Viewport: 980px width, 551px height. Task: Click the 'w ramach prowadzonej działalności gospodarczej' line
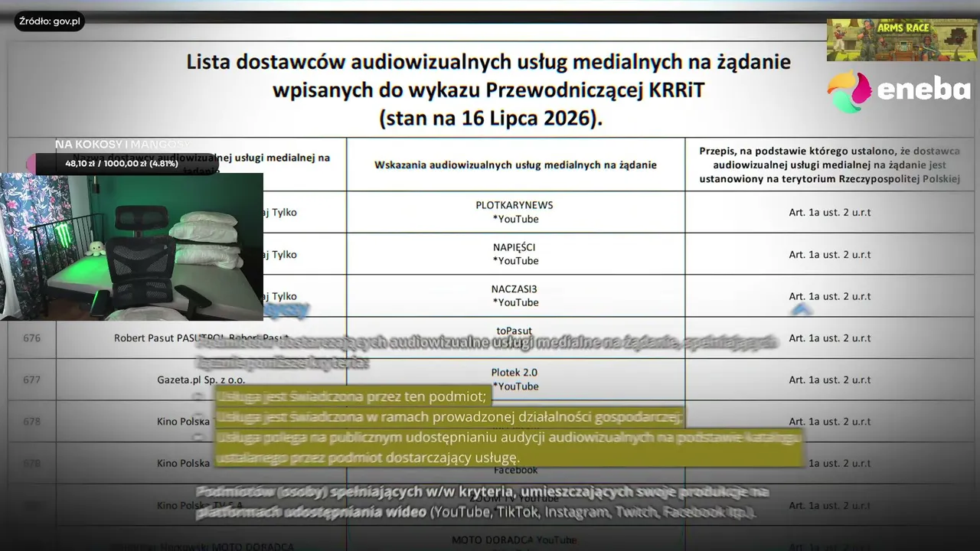[449, 417]
